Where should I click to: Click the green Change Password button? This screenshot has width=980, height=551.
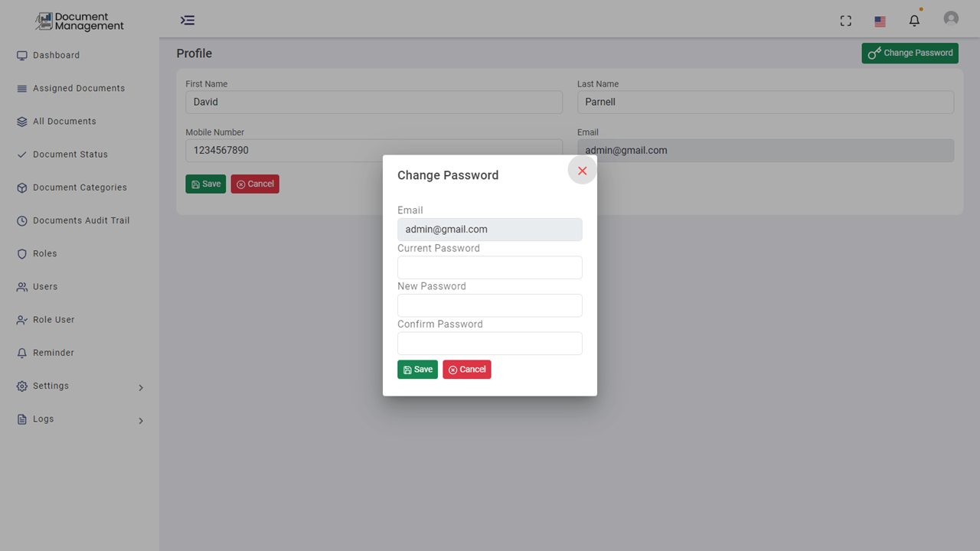[910, 53]
